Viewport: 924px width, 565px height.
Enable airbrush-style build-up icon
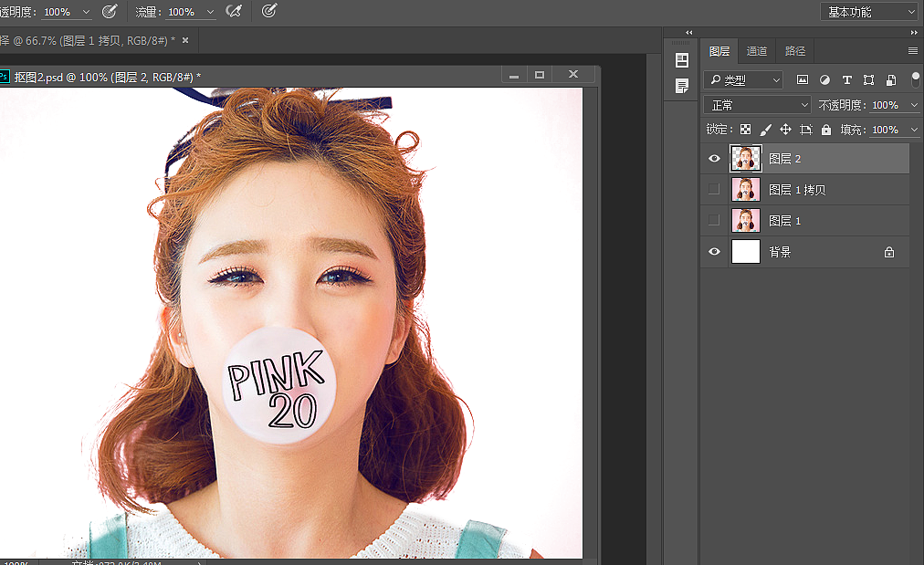pyautogui.click(x=234, y=11)
